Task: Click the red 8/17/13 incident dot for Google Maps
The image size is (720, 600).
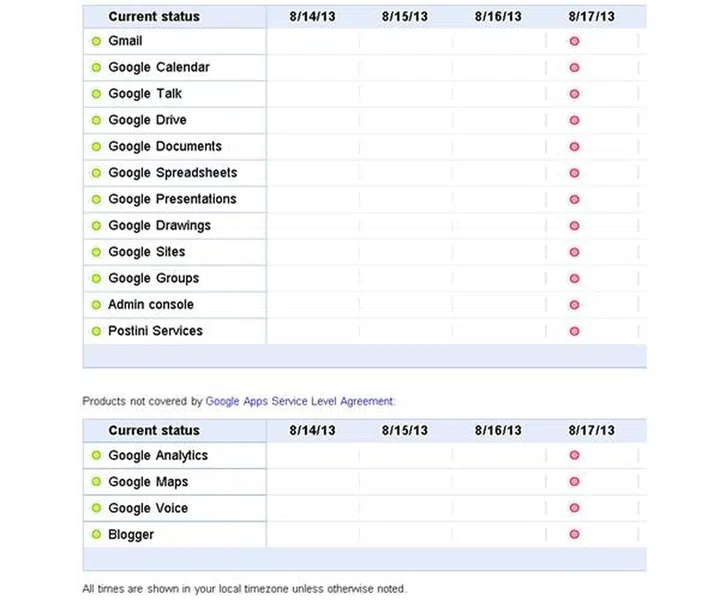Action: (574, 482)
